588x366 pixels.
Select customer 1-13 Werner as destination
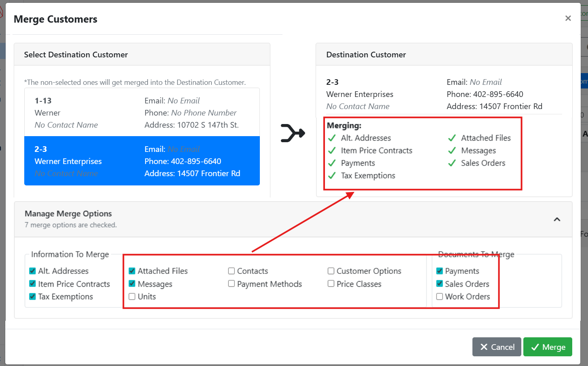click(142, 113)
